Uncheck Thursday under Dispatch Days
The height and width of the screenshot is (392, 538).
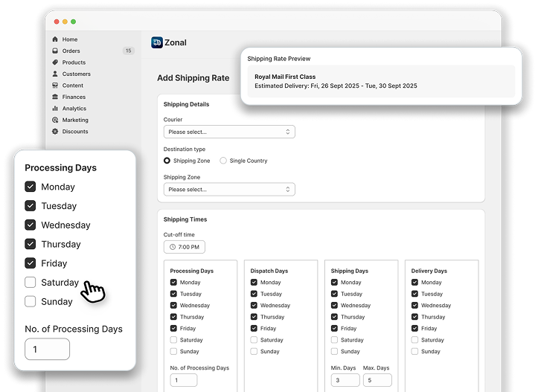click(x=254, y=317)
